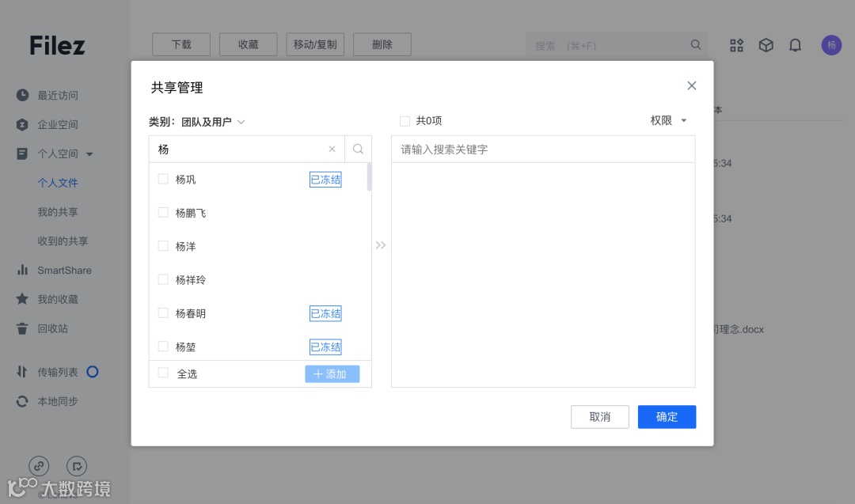Tick the 共0项 checkbox
Screen dimensions: 855x504
click(x=405, y=121)
